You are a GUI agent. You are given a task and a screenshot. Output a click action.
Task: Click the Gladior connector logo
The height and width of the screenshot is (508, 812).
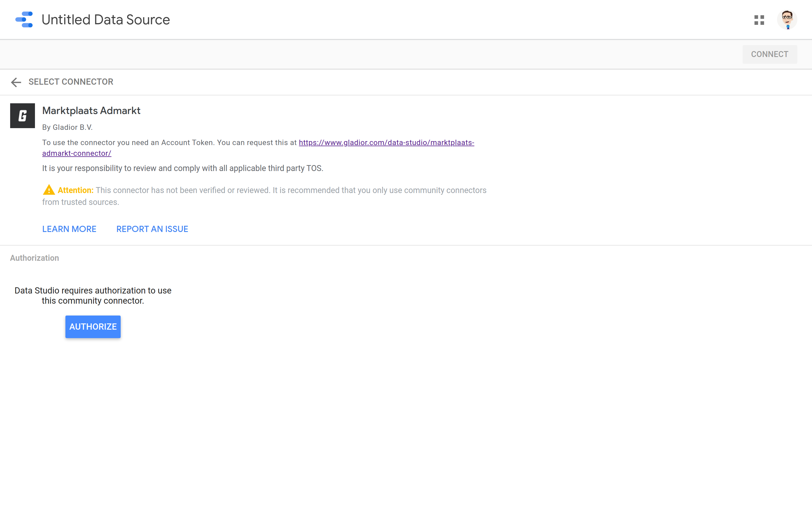click(x=23, y=116)
